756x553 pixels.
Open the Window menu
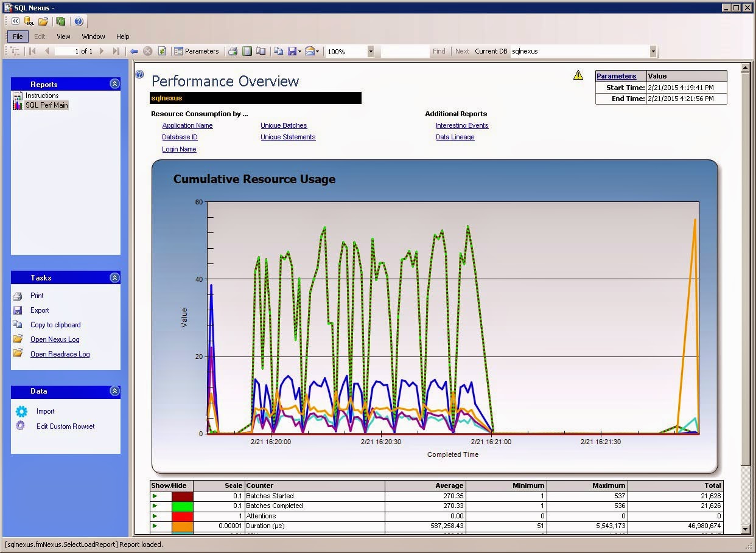93,37
